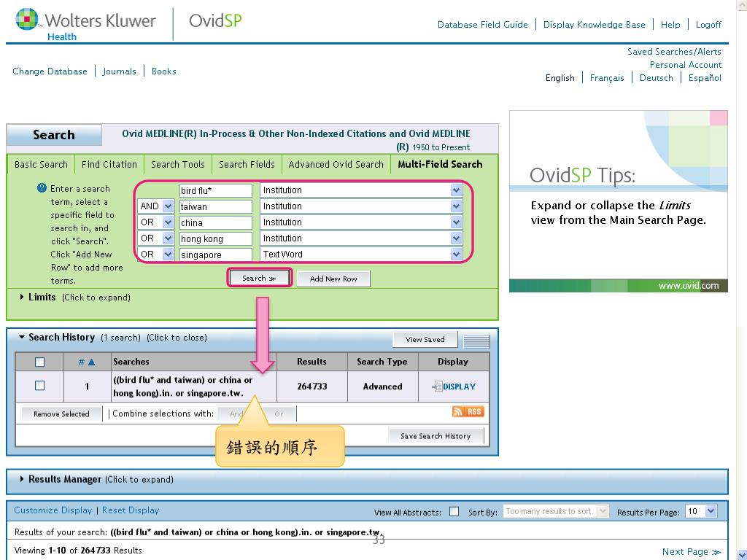This screenshot has height=560, width=747.
Task: Check the box for search row 1
Action: [39, 386]
